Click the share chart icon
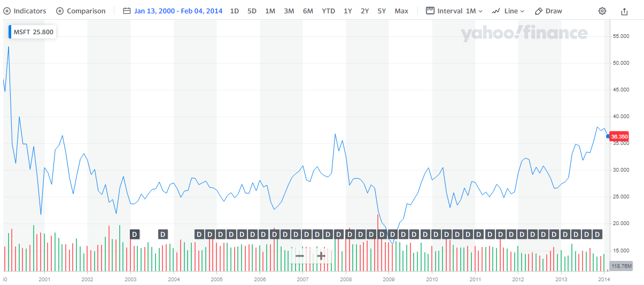 coord(625,11)
